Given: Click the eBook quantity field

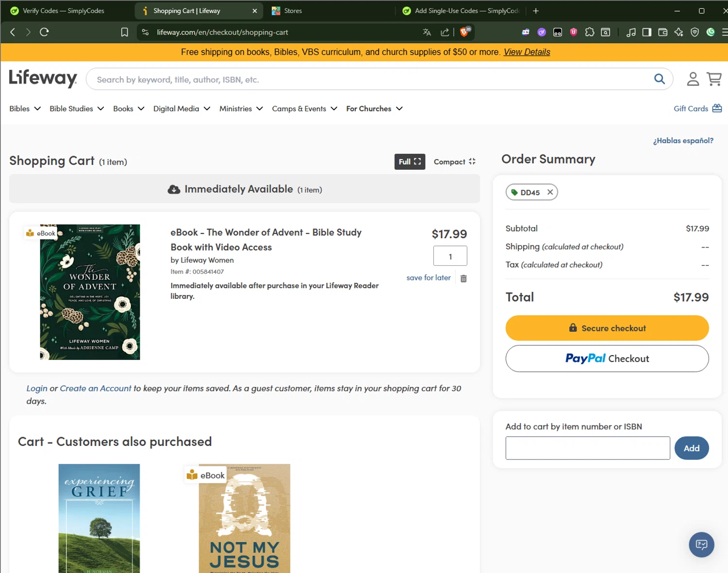Looking at the screenshot, I should [x=450, y=256].
